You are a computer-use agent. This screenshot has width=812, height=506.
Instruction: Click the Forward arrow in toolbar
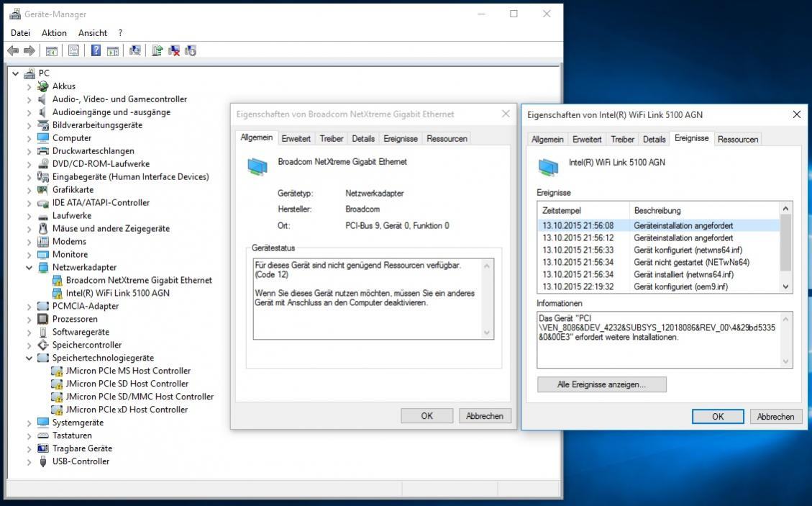click(29, 50)
